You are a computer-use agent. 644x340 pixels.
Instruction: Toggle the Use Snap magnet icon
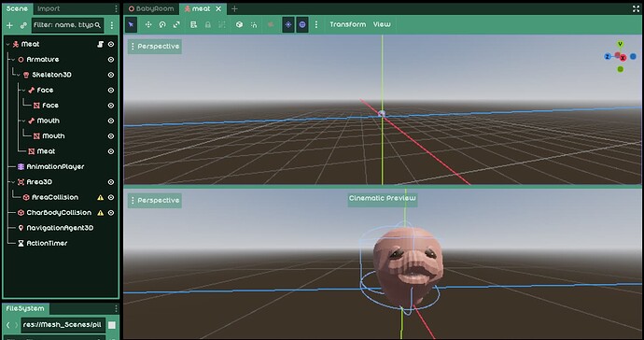click(x=254, y=24)
